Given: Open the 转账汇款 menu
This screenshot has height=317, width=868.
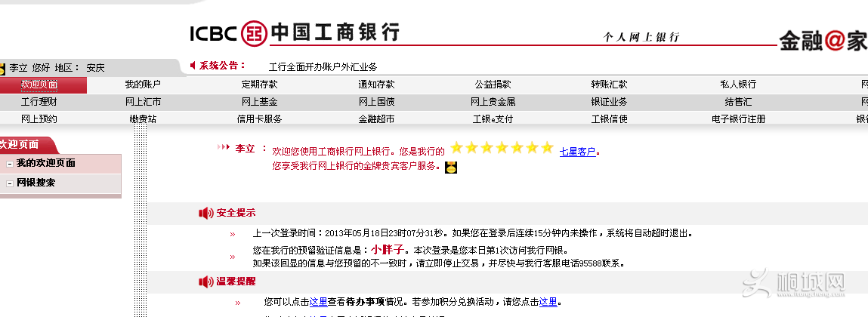Looking at the screenshot, I should pos(609,85).
